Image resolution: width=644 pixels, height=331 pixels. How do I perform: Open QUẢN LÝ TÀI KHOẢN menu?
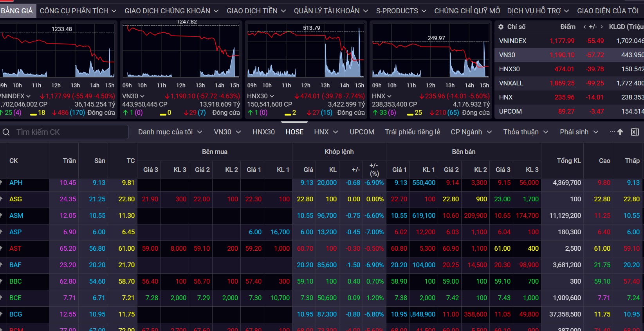coord(331,11)
